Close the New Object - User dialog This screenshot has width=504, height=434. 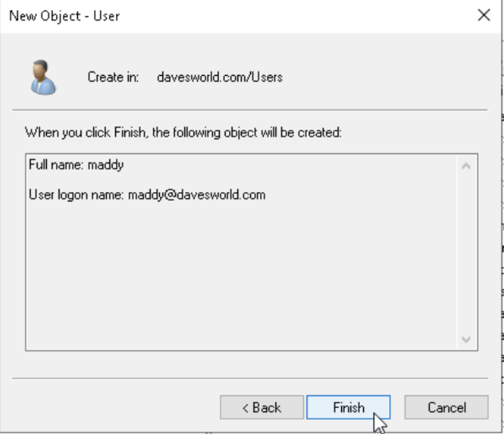(x=484, y=15)
